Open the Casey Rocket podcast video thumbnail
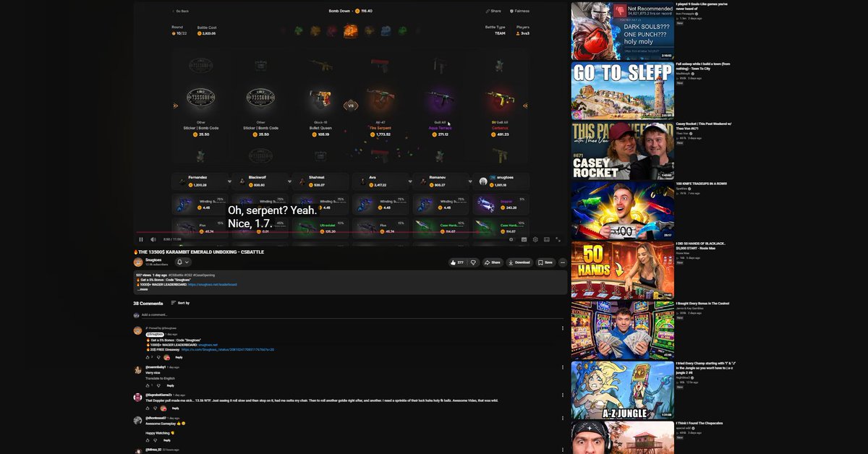The height and width of the screenshot is (454, 868). [x=622, y=150]
